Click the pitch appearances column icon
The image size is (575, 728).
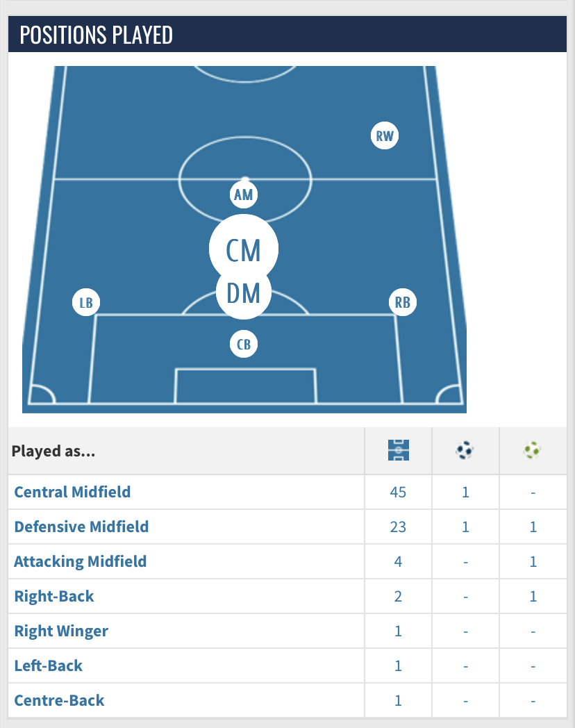pyautogui.click(x=398, y=450)
